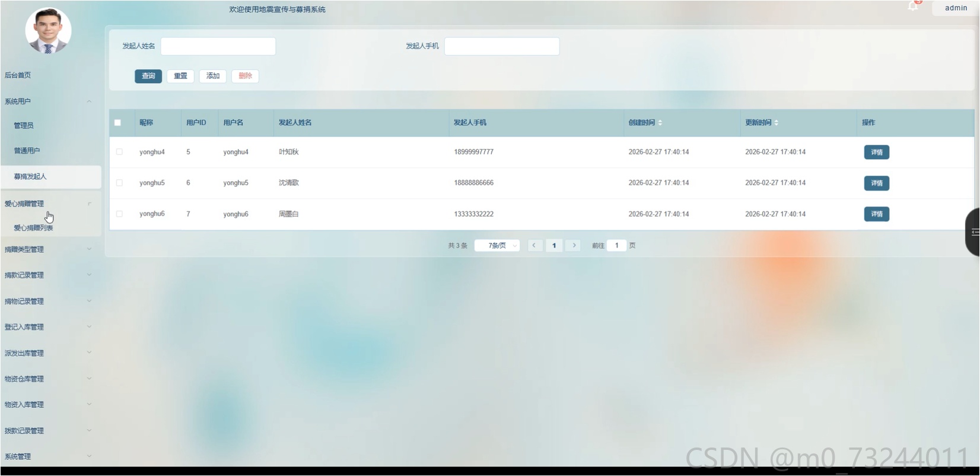Collapse 系统用户 menu chevron
This screenshot has width=980, height=476.
point(89,101)
